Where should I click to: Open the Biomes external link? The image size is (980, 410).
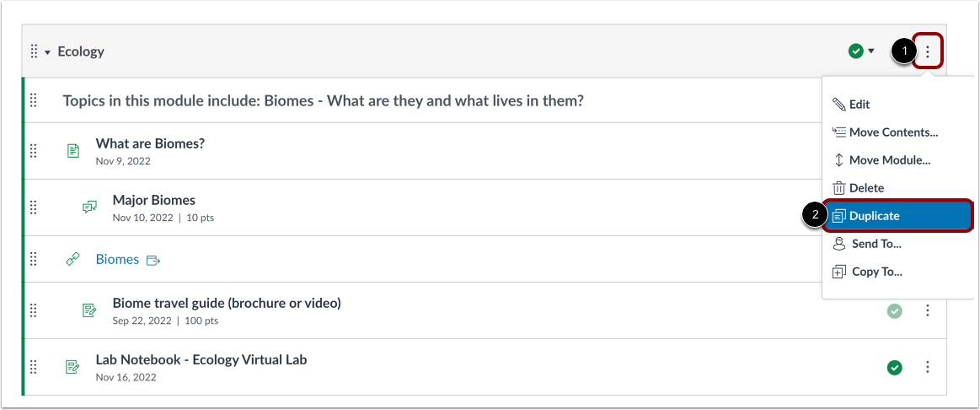click(x=117, y=260)
